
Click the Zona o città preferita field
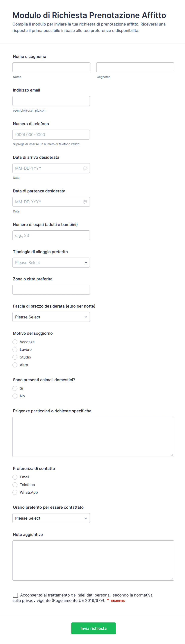pyautogui.click(x=51, y=290)
